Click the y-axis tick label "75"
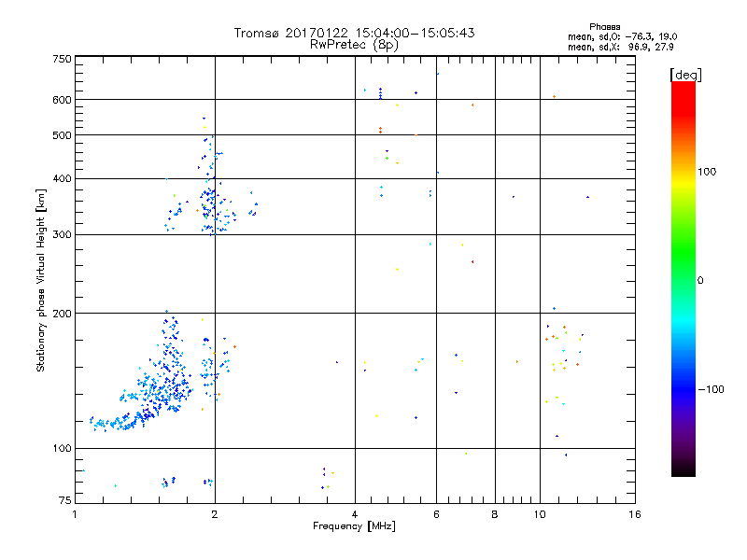Viewport: 747px width, 560px height. [x=65, y=500]
